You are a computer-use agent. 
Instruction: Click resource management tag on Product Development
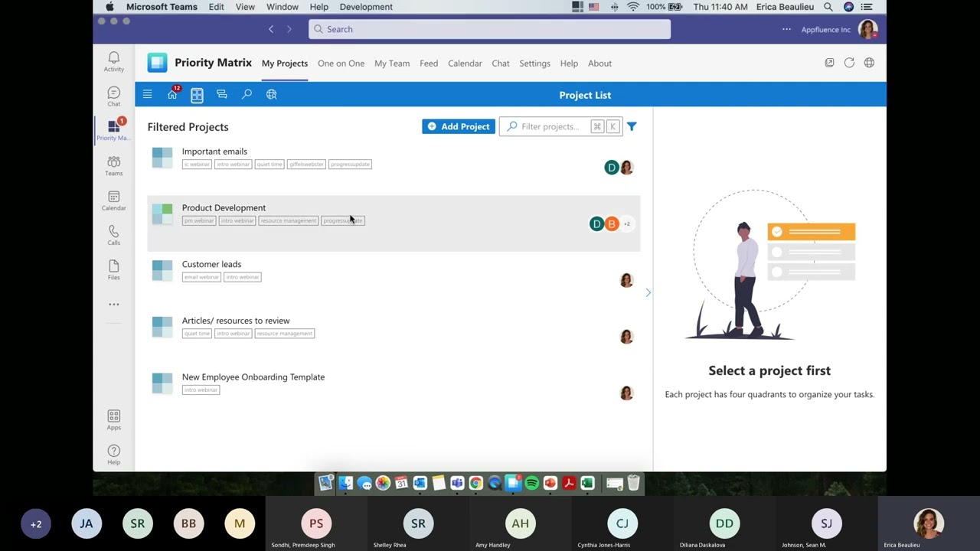[288, 220]
